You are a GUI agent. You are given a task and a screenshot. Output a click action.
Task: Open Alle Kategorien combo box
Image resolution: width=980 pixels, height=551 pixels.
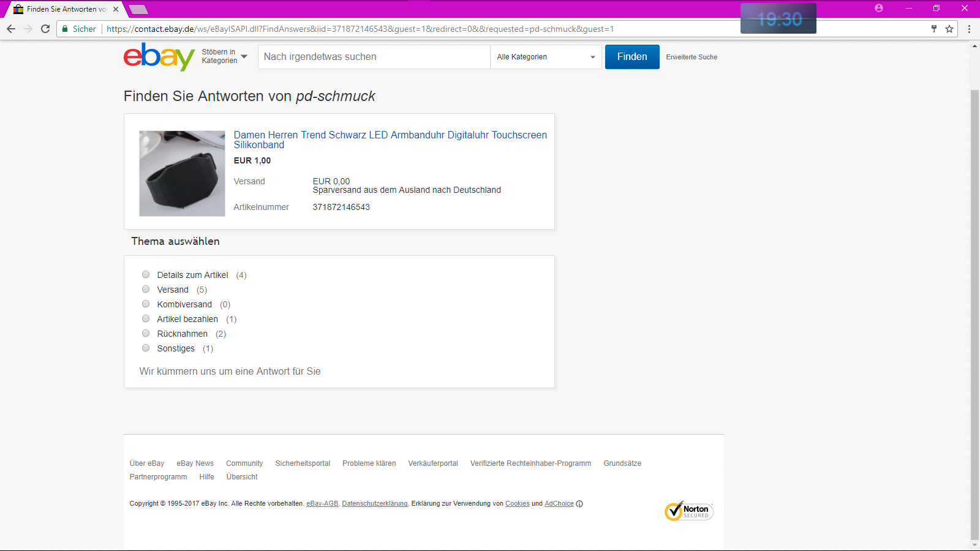[546, 57]
